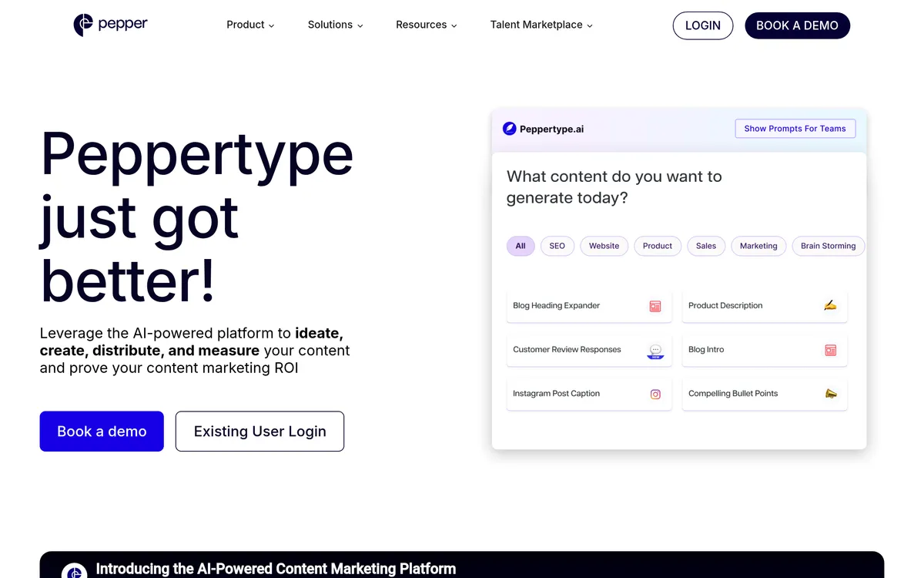Click the Blog Intro icon

pos(830,349)
